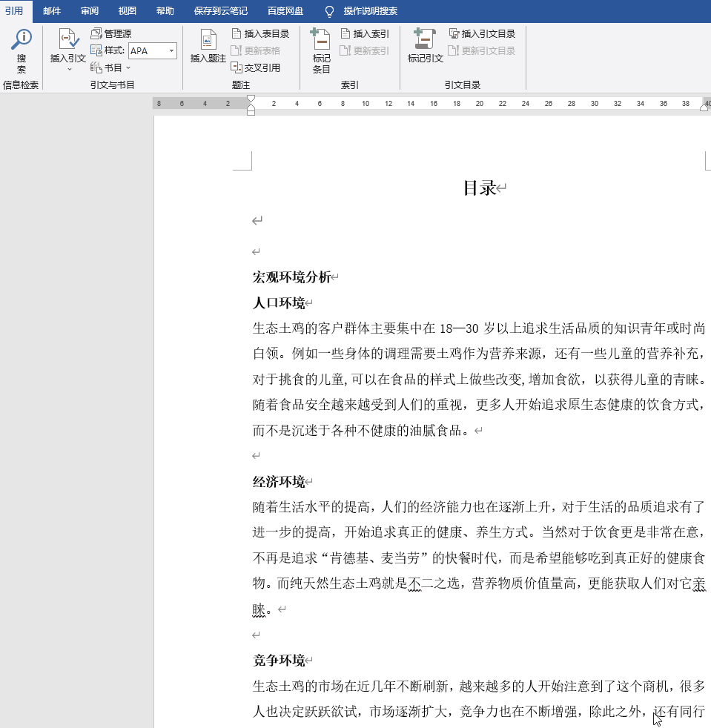Click 插入引文目录 button
Image resolution: width=711 pixels, height=728 pixels.
tap(482, 33)
